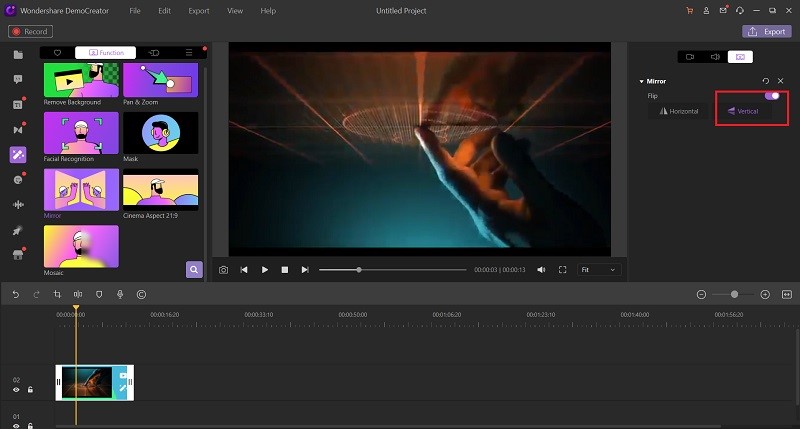
Task: Open the stickers panel in sidebar
Action: (x=18, y=180)
